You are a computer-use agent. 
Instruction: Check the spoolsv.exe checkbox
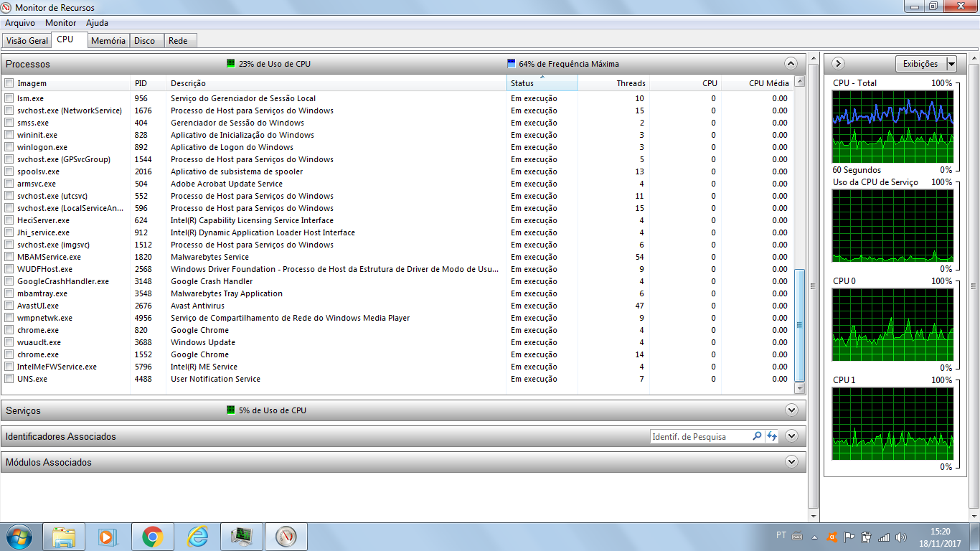pyautogui.click(x=9, y=171)
